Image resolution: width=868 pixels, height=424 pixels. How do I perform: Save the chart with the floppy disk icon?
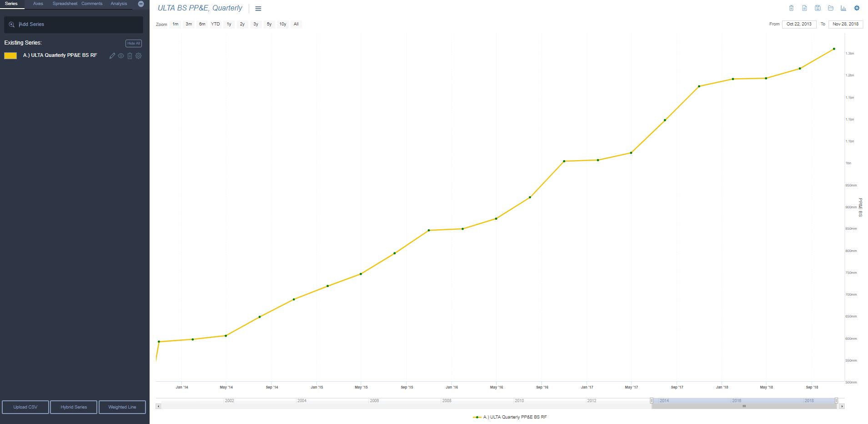tap(818, 8)
